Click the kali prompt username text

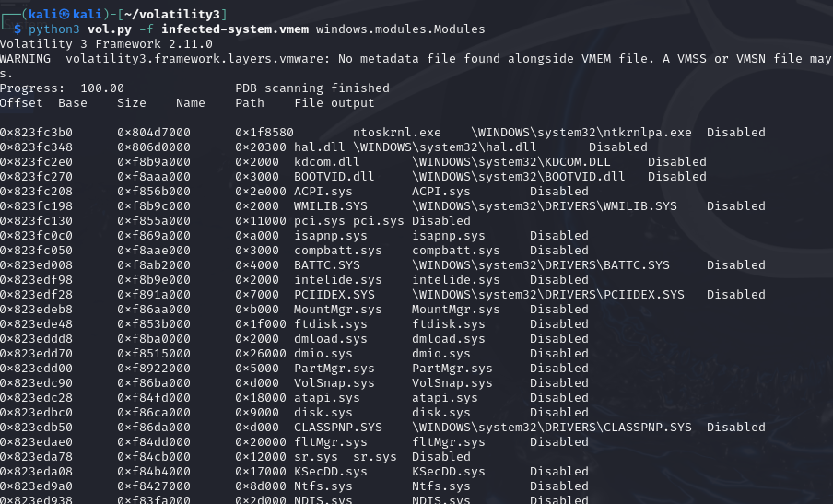[42, 15]
